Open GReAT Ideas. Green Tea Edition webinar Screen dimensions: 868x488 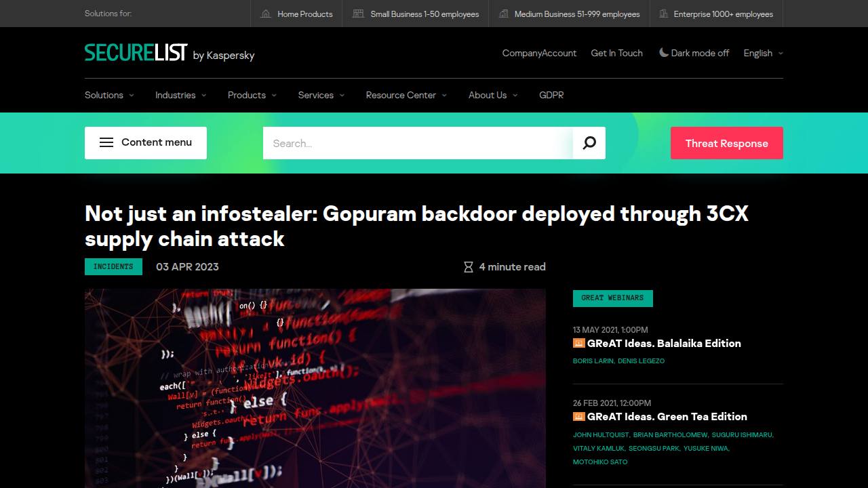[x=667, y=416]
